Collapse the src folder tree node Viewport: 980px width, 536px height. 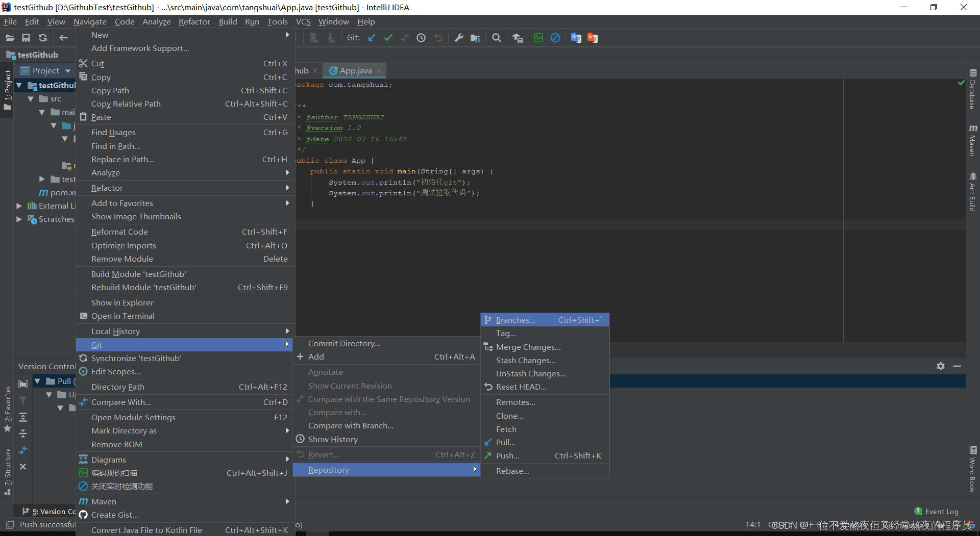[31, 99]
